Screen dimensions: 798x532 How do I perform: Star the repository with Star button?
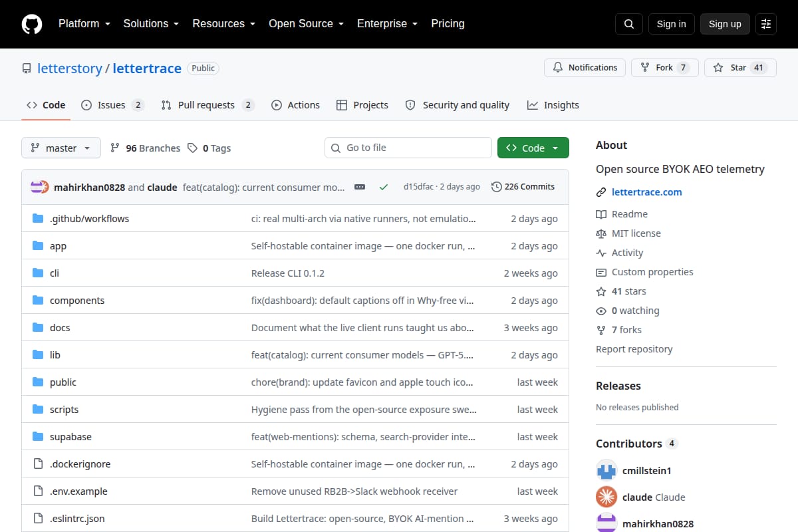(740, 68)
